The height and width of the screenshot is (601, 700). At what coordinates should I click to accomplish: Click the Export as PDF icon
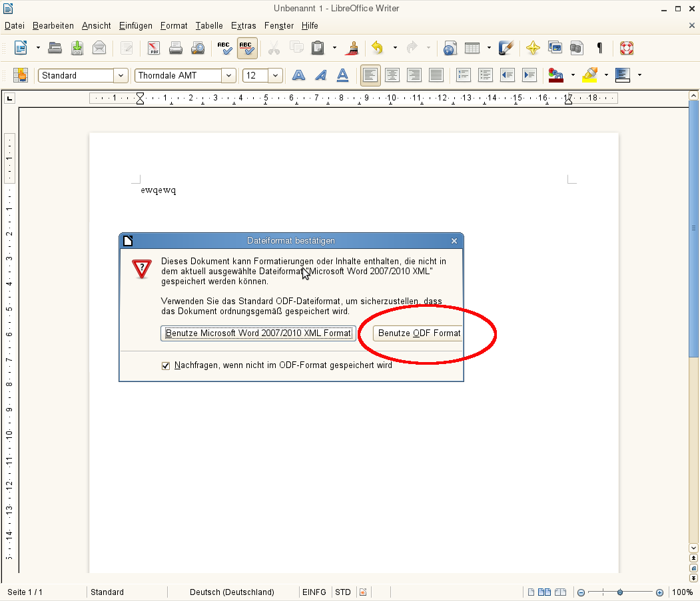click(x=154, y=48)
